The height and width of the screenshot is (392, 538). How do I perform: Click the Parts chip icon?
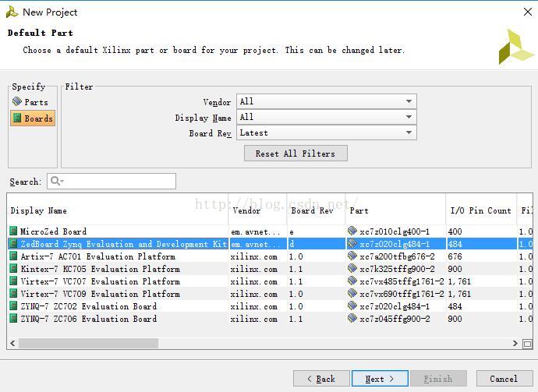coord(17,101)
